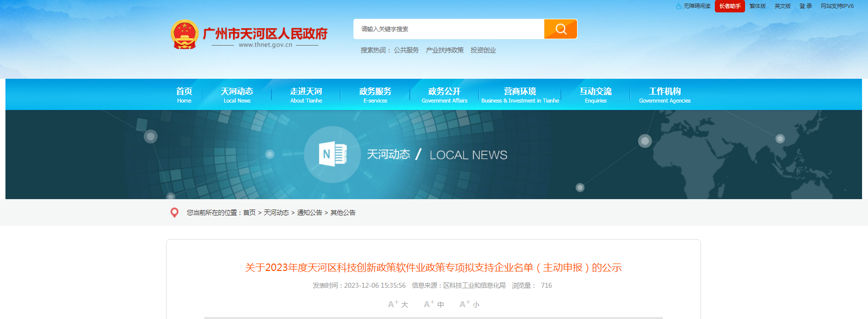Expand the 营商环境 Business & Investment menu
The image size is (868, 319).
click(520, 95)
